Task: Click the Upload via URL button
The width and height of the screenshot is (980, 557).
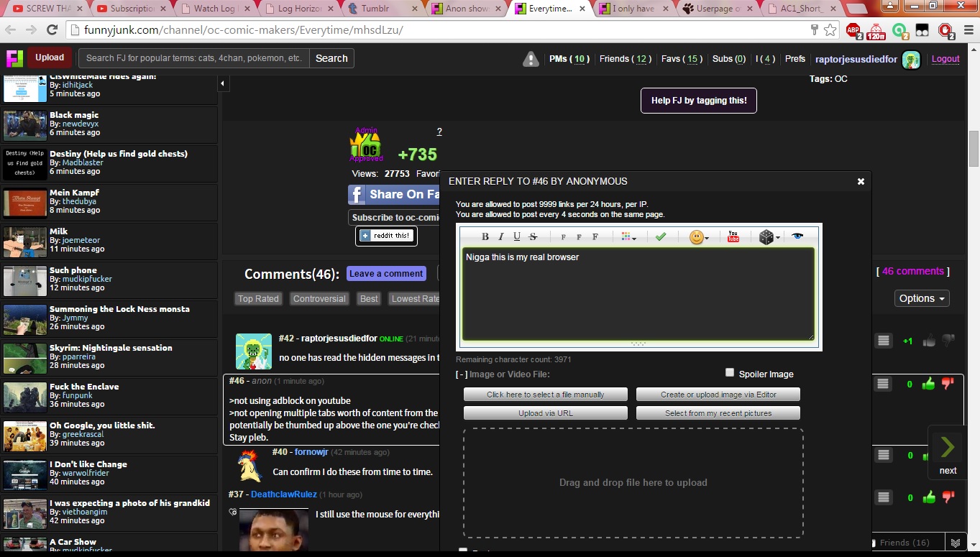Action: click(x=545, y=413)
